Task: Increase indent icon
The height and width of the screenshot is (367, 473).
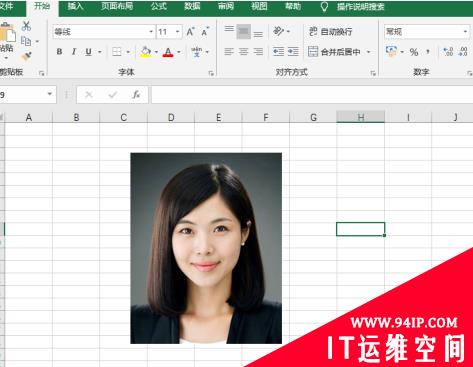Action: pyautogui.click(x=293, y=52)
